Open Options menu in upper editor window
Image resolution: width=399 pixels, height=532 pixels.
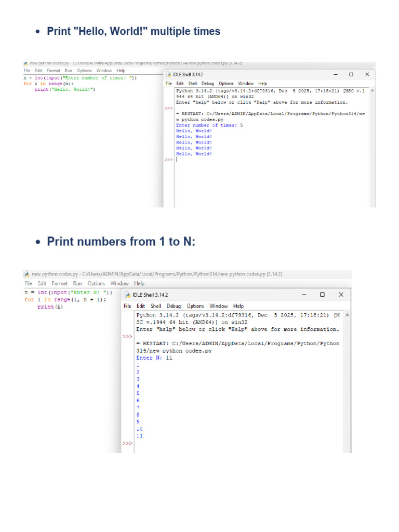click(84, 71)
